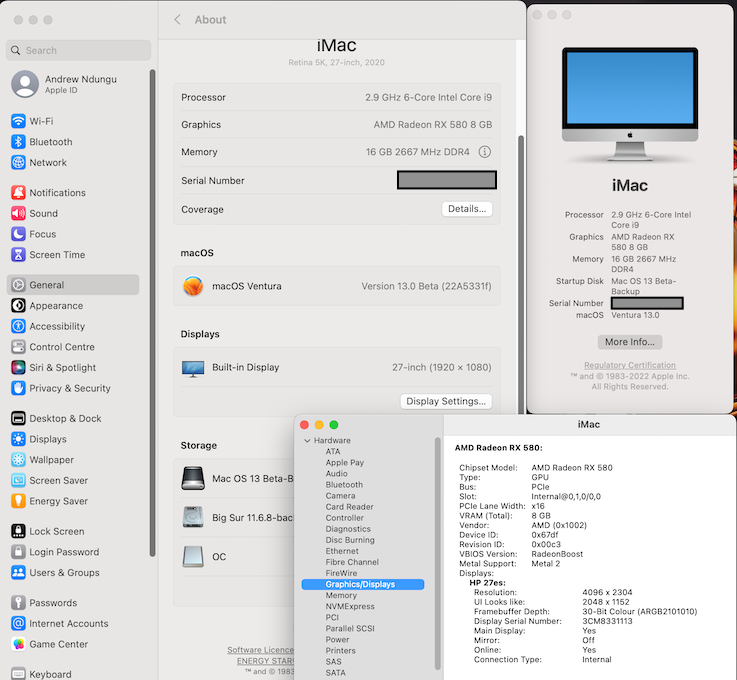Select Apple Pay in Hardware list
The width and height of the screenshot is (737, 680).
345,462
